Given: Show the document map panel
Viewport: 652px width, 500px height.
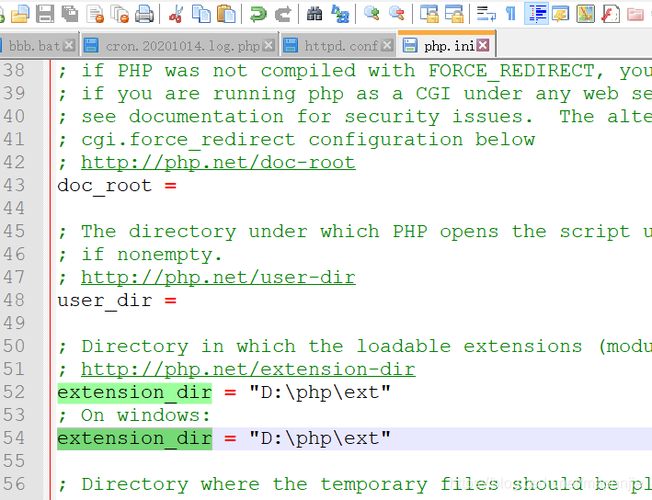Looking at the screenshot, I should pyautogui.click(x=585, y=14).
